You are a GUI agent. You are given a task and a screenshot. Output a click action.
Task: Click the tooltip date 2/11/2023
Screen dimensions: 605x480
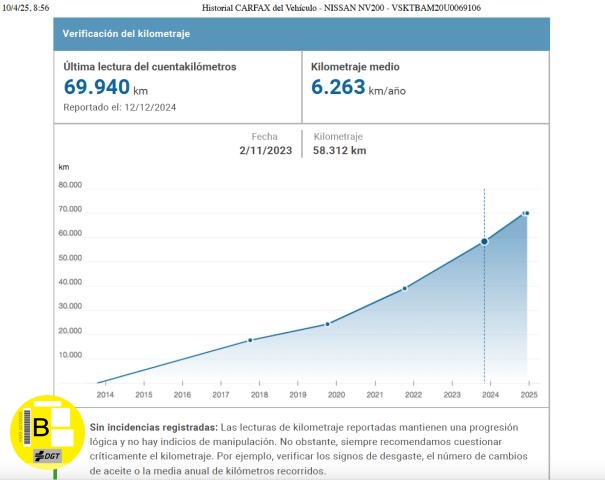263,151
